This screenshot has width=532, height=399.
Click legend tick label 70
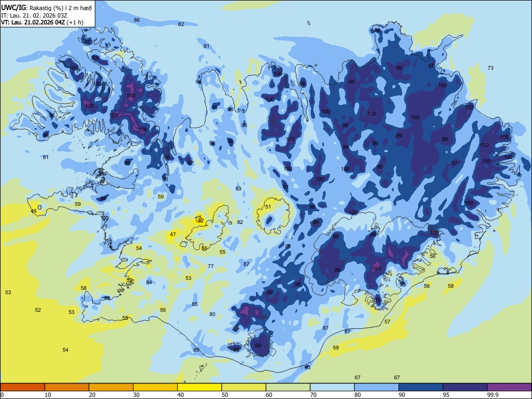313,395
